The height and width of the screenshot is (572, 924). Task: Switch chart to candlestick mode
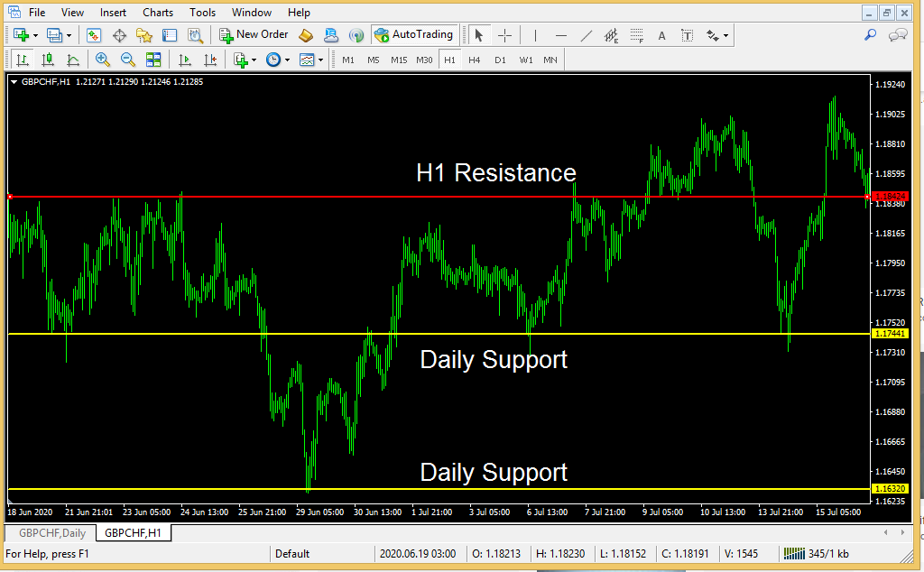[x=48, y=60]
